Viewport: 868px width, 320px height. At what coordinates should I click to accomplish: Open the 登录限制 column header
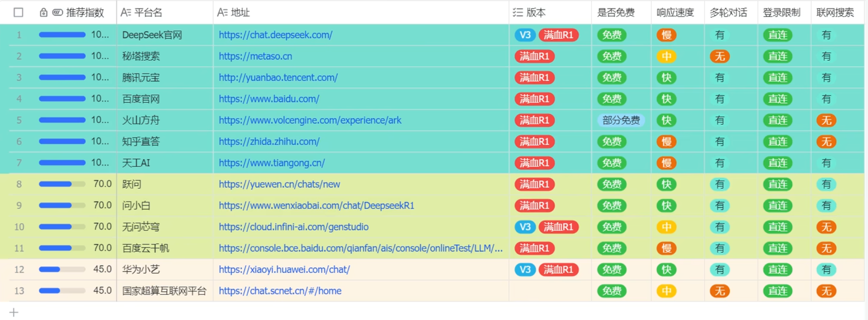click(x=784, y=13)
